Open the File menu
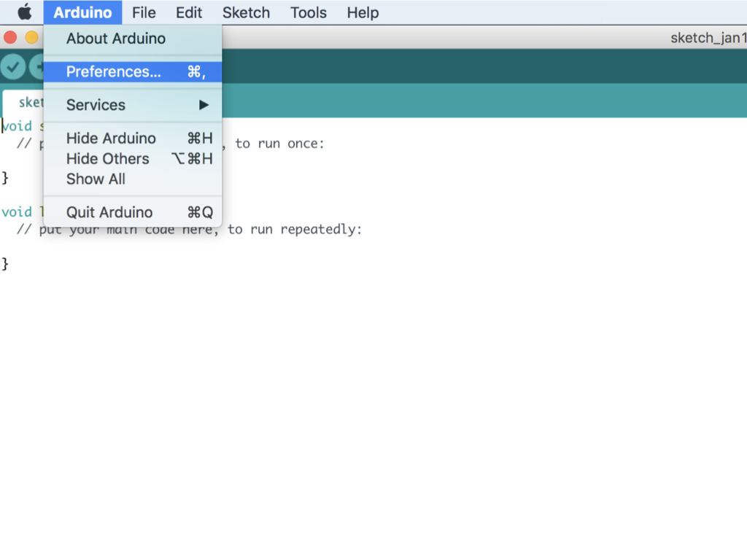 144,12
